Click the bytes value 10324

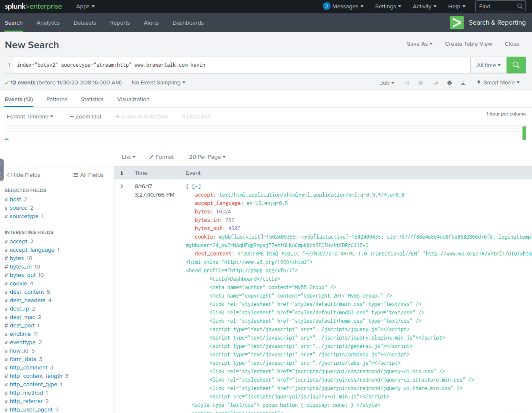[223, 212]
